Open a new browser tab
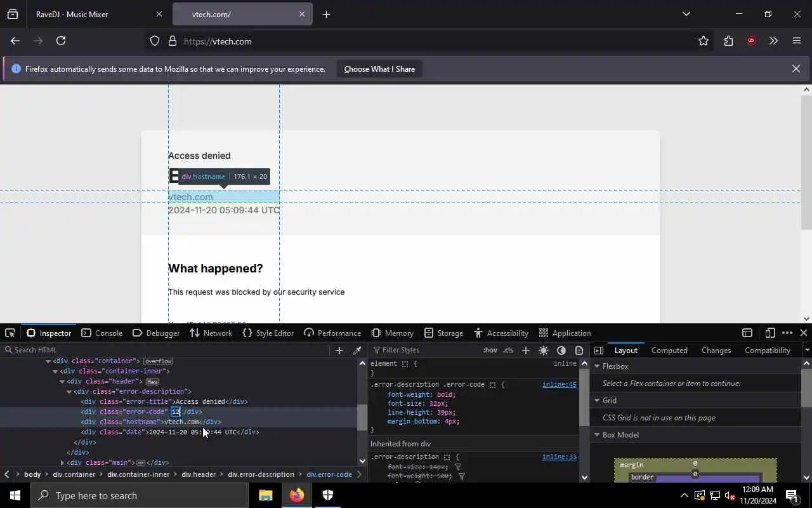The image size is (812, 508). click(x=326, y=14)
